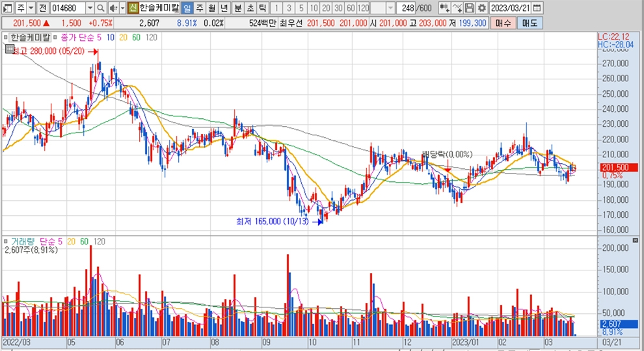Click the candlestick chart type icon
644x351 pixels.
(444, 8)
